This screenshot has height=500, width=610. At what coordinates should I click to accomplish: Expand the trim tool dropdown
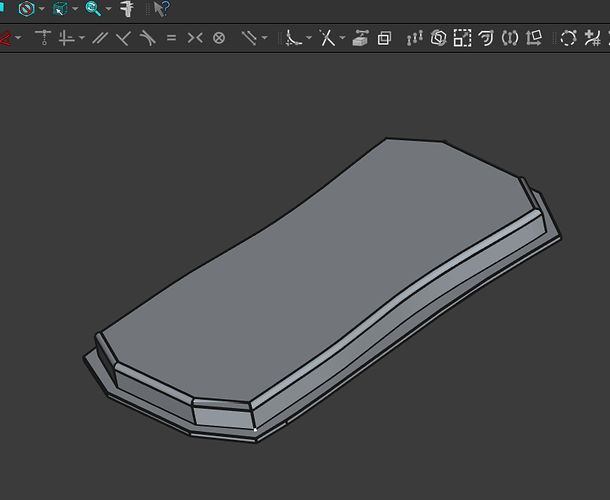pyautogui.click(x=342, y=38)
